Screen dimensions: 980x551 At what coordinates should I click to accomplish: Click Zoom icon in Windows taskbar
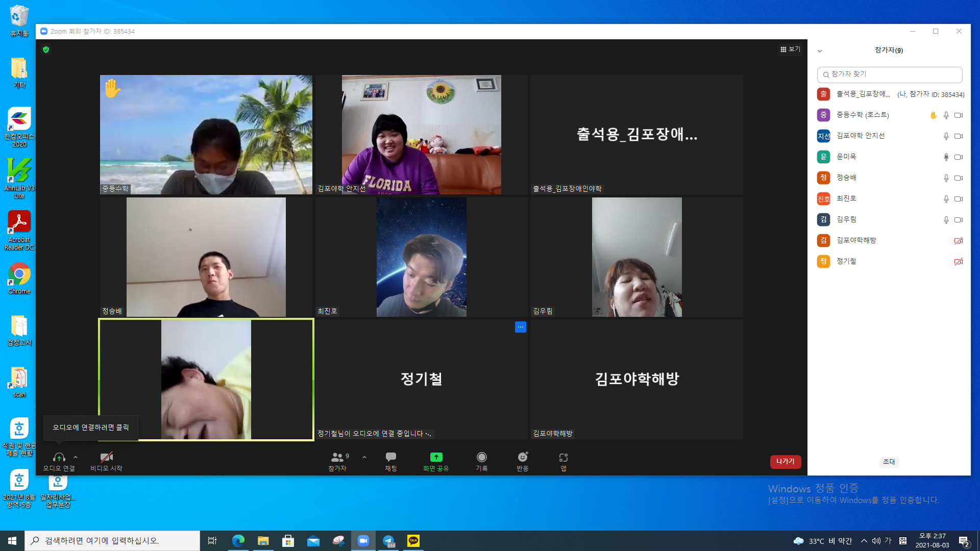coord(363,541)
